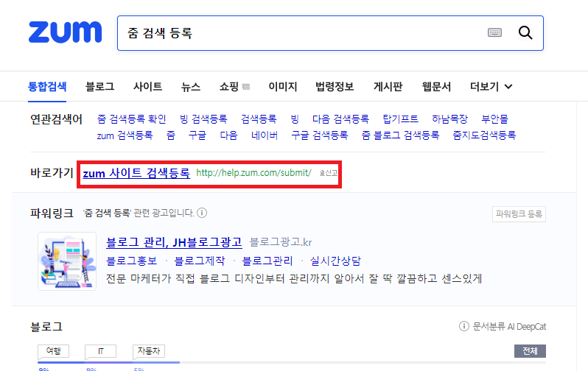This screenshot has height=371, width=588.
Task: Select the IT category tag
Action: pyautogui.click(x=100, y=351)
